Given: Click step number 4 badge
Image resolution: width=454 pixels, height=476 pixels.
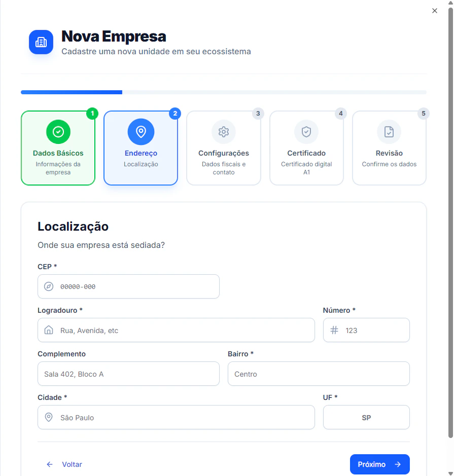Looking at the screenshot, I should [x=341, y=114].
